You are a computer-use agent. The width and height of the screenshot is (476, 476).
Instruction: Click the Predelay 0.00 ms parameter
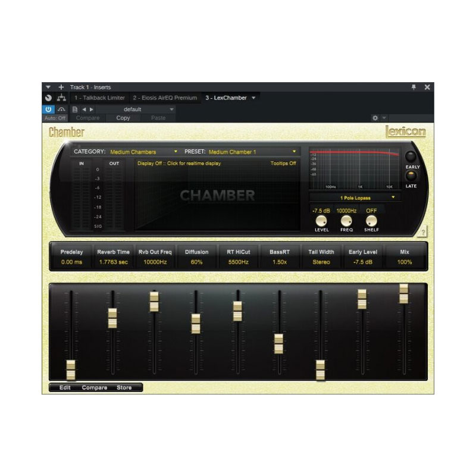(71, 257)
